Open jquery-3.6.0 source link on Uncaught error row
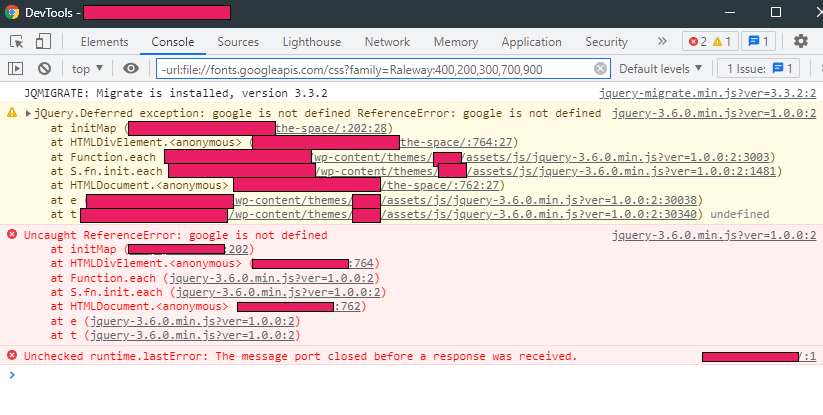 pyautogui.click(x=714, y=235)
